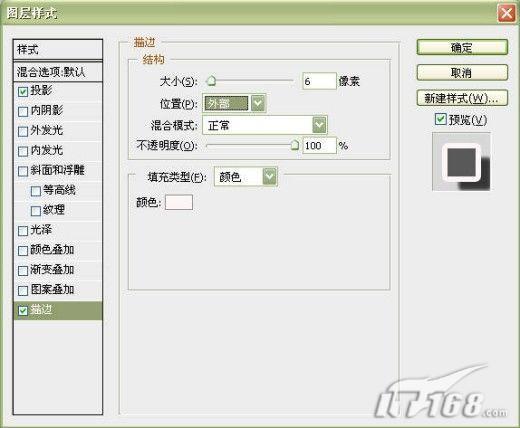Enable the 内发光 checkbox
Viewport: 520px width, 428px height.
[23, 151]
